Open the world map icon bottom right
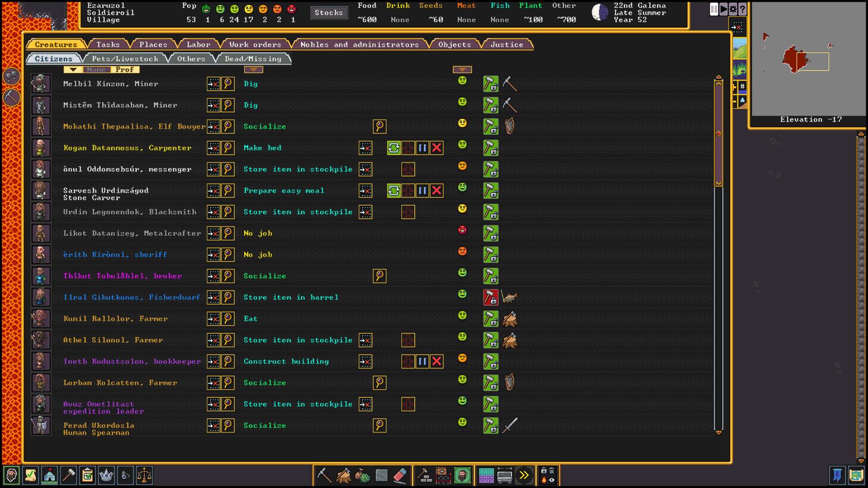Viewport: 868px width, 488px height. pyautogui.click(x=856, y=476)
